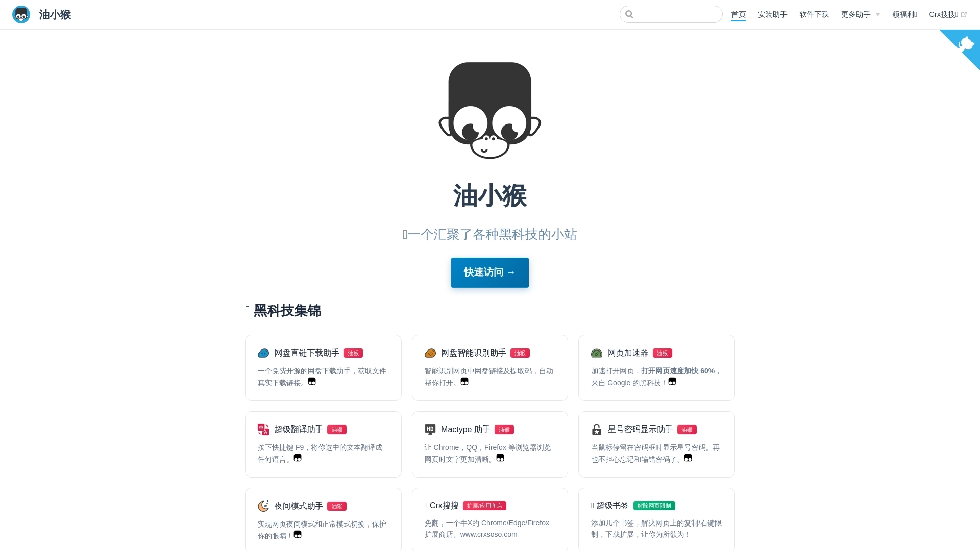Open the 软件下载 navigation item
This screenshot has width=980, height=551.
(814, 15)
